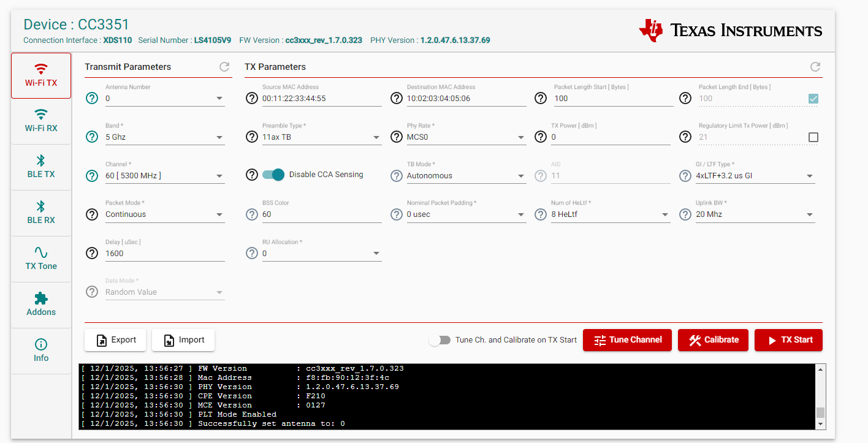Screen dimensions: 868x443
Task: Open the Addons tab
Action: pos(41,305)
